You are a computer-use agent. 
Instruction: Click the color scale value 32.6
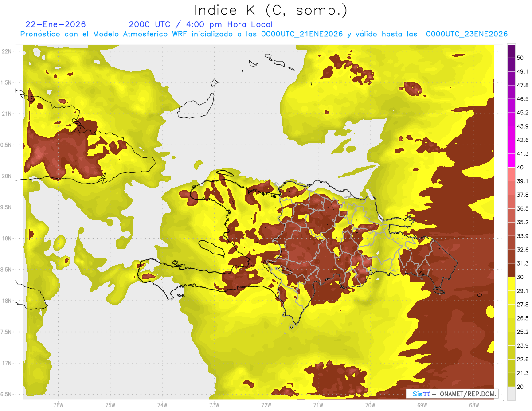(x=523, y=250)
